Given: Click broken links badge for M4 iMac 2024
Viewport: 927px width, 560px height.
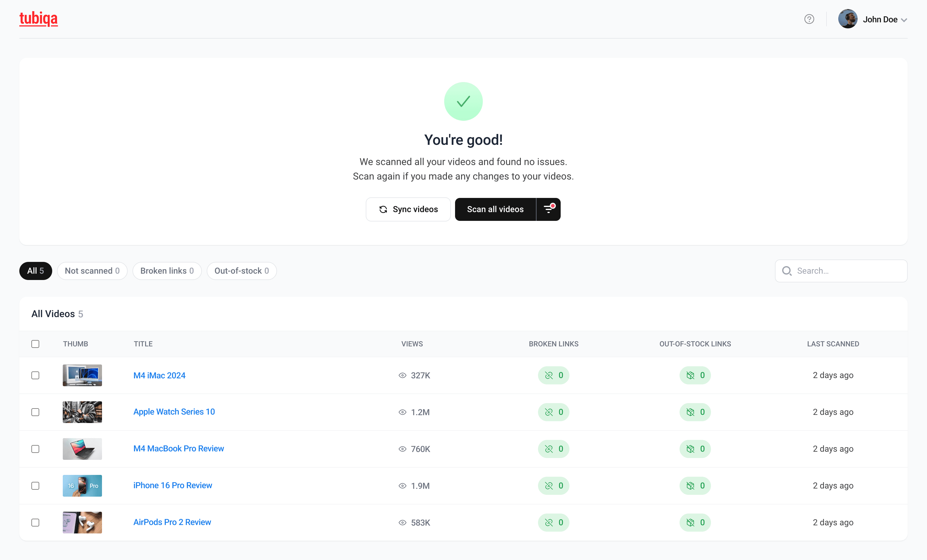Looking at the screenshot, I should (x=554, y=375).
